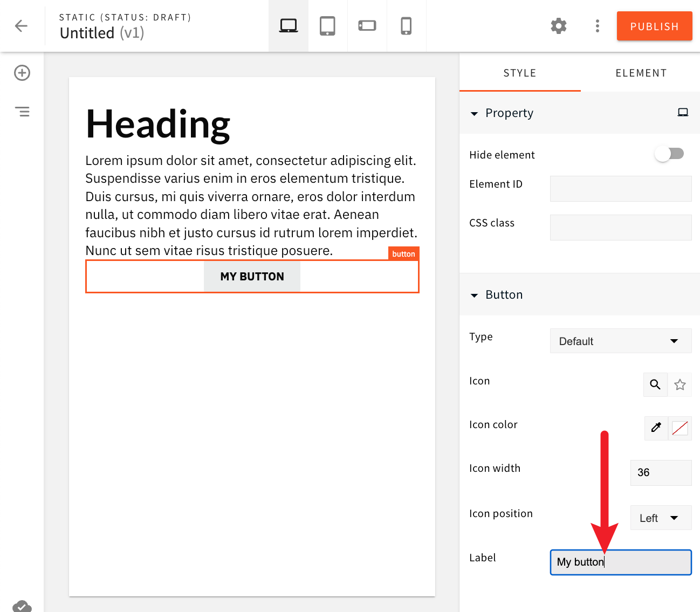Go back with the arrow
This screenshot has height=612, width=700.
(21, 25)
